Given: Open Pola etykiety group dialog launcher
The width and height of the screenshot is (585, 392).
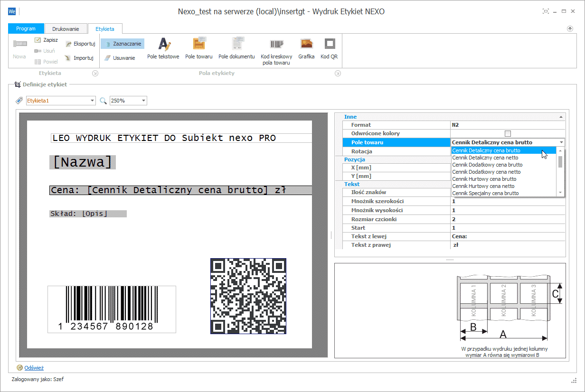Looking at the screenshot, I should pos(338,73).
